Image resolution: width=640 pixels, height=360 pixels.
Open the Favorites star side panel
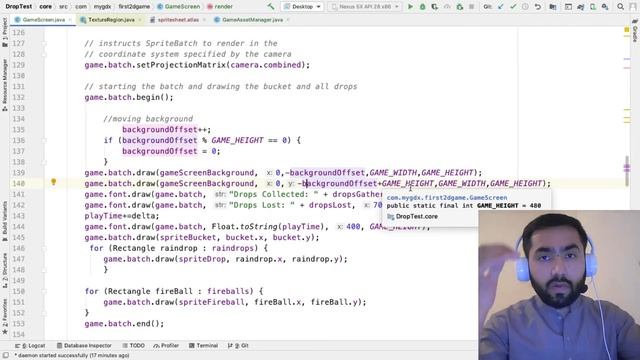[5, 316]
